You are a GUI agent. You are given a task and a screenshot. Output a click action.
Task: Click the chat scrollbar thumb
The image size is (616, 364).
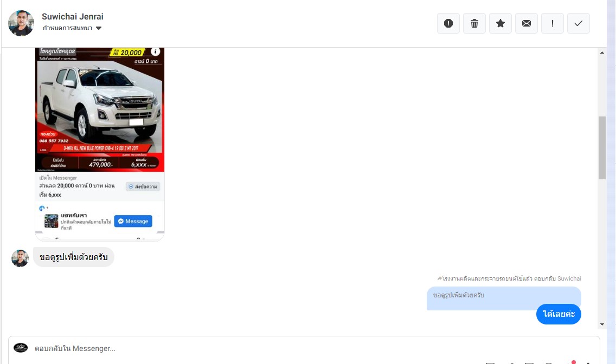point(602,148)
